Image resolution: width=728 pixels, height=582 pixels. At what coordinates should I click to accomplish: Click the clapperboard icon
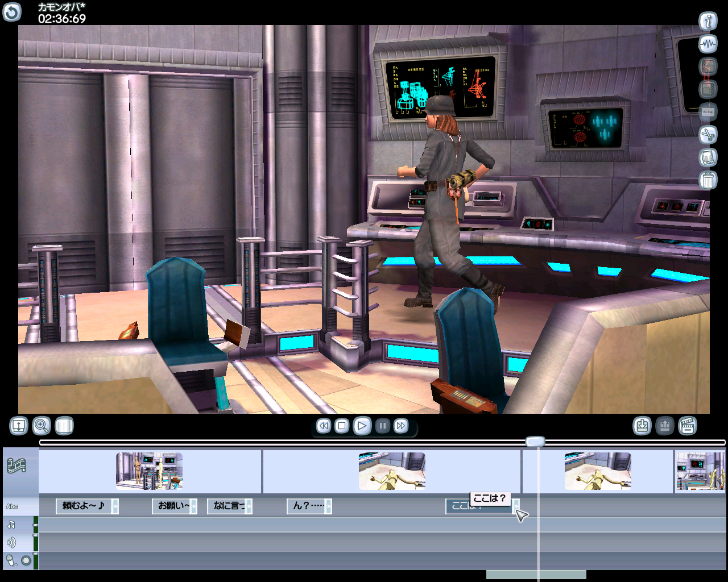coord(688,426)
